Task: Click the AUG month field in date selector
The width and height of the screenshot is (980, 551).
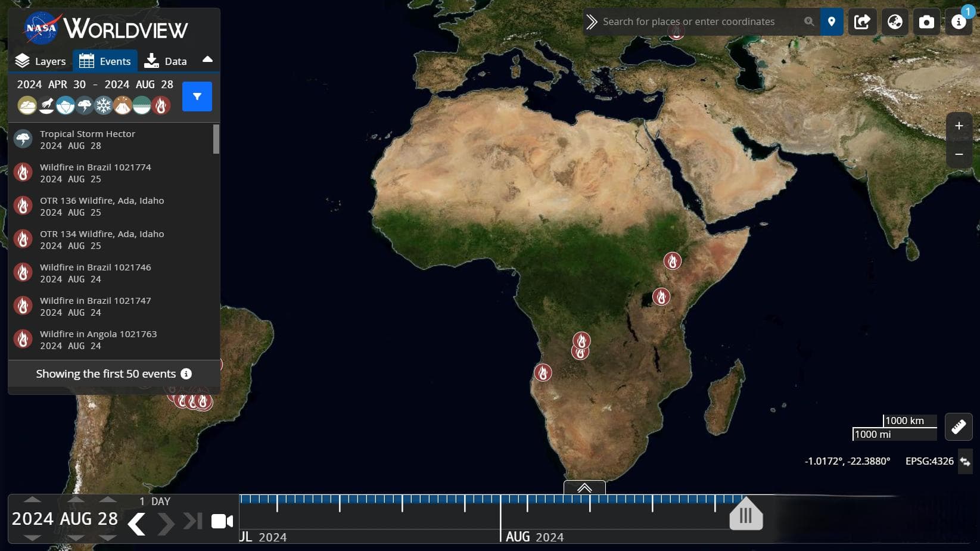Action: [76, 519]
